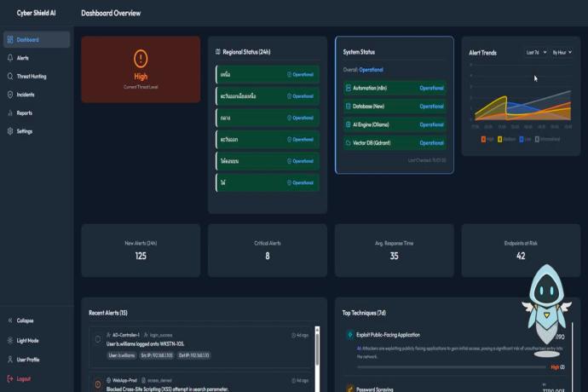Click the Recent Alerts list scrollbar
This screenshot has width=588, height=392.
[x=317, y=358]
